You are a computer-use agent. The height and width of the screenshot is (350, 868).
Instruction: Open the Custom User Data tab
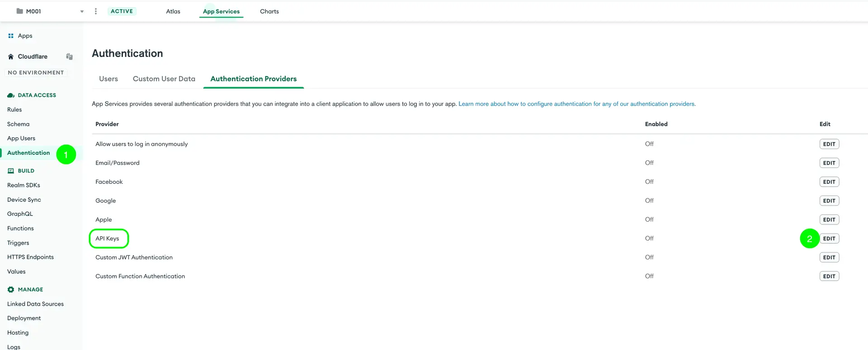[x=164, y=79]
